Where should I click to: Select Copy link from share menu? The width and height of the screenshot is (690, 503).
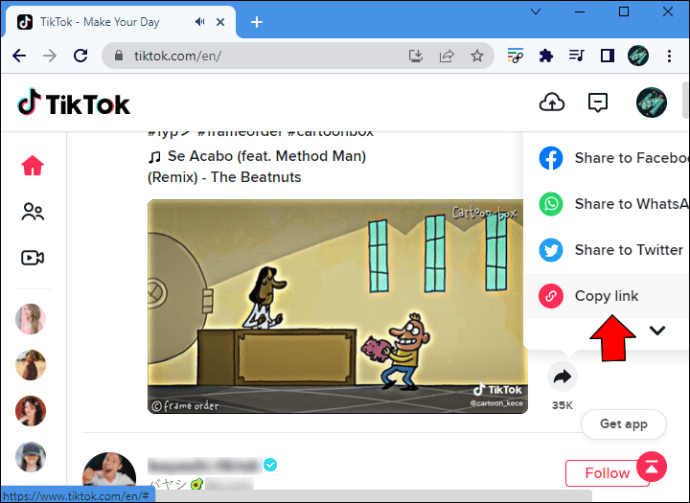[606, 296]
